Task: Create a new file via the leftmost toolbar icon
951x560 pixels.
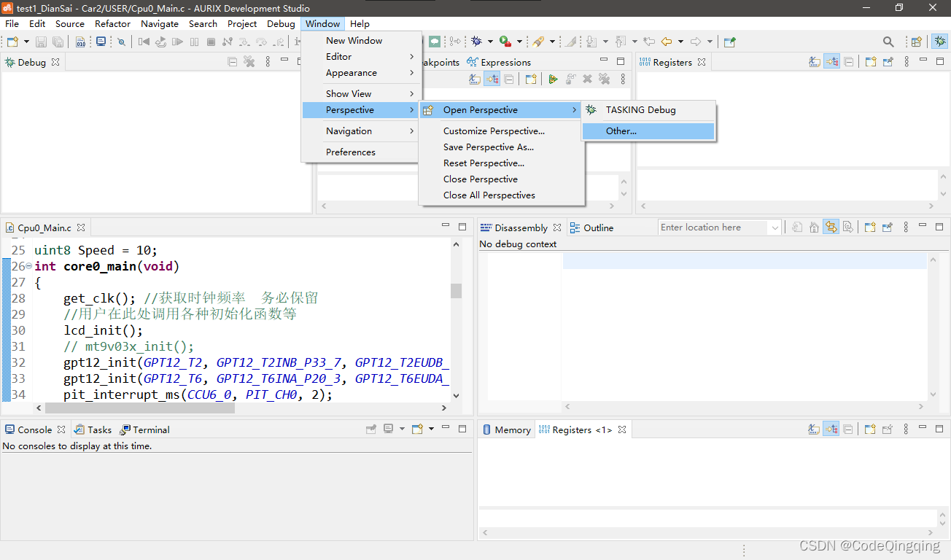Action: pyautogui.click(x=11, y=42)
